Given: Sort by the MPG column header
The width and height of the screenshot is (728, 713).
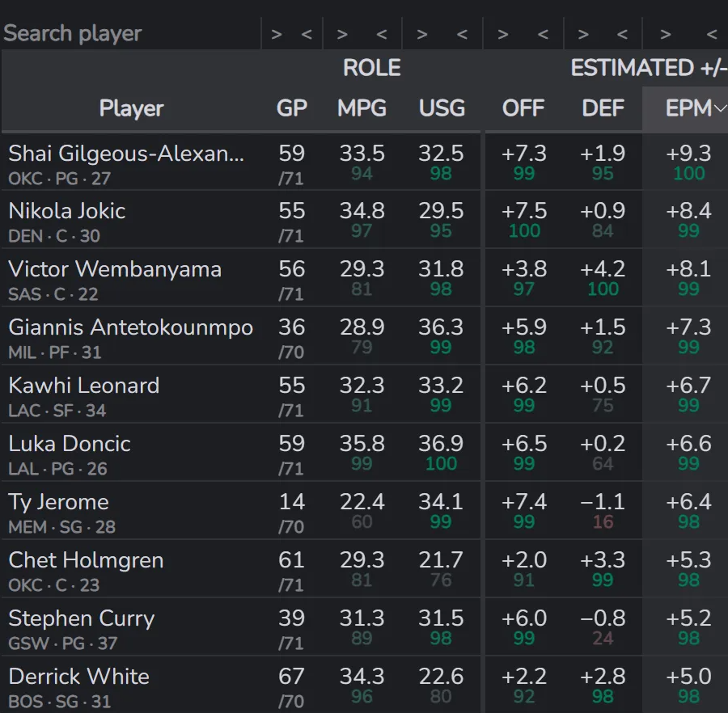Looking at the screenshot, I should [x=362, y=108].
